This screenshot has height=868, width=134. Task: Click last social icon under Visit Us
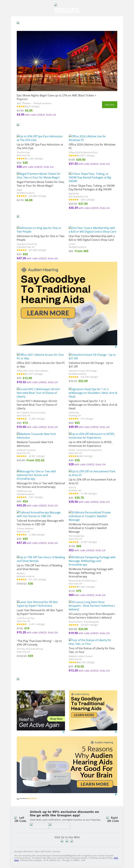[x=72, y=841]
